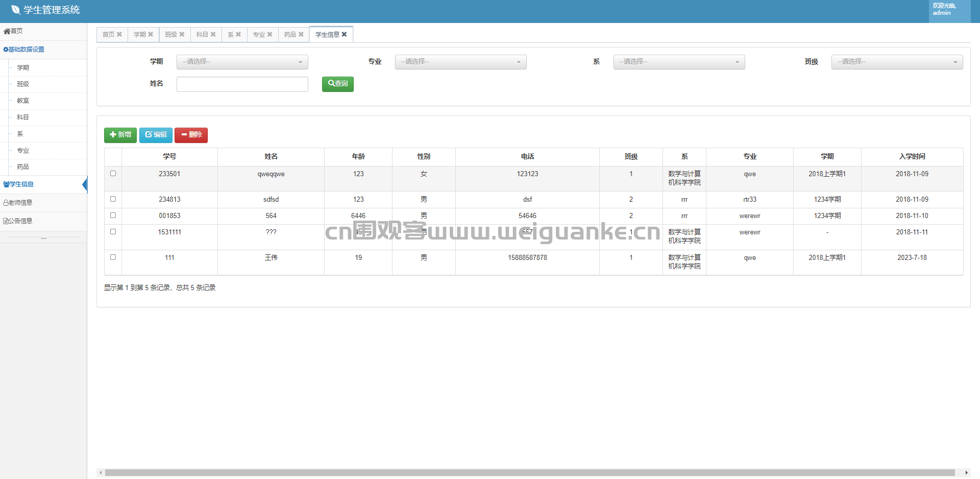Image resolution: width=980 pixels, height=479 pixels.
Task: Close the 首页 tab with its x icon
Action: pos(119,34)
